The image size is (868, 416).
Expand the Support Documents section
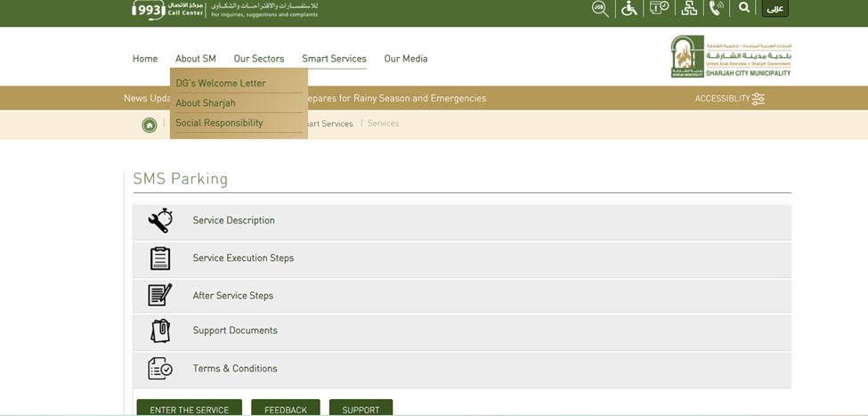[462, 331]
